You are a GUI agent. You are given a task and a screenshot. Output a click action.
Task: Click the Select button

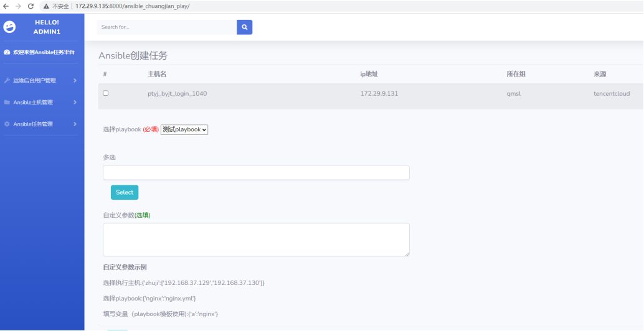pos(125,192)
